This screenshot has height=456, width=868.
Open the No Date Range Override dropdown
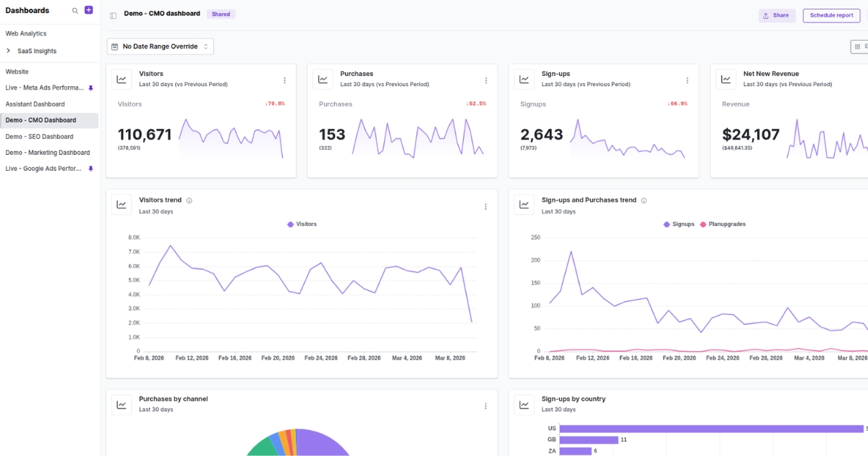(160, 46)
